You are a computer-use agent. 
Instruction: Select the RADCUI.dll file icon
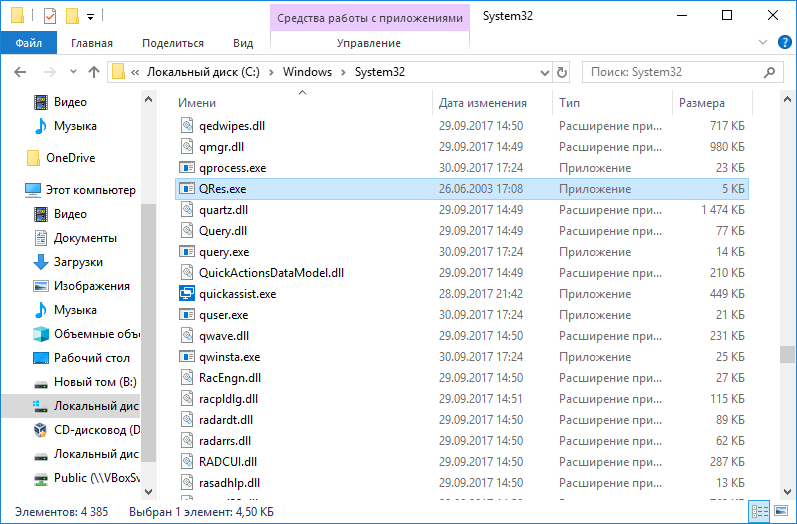(187, 462)
